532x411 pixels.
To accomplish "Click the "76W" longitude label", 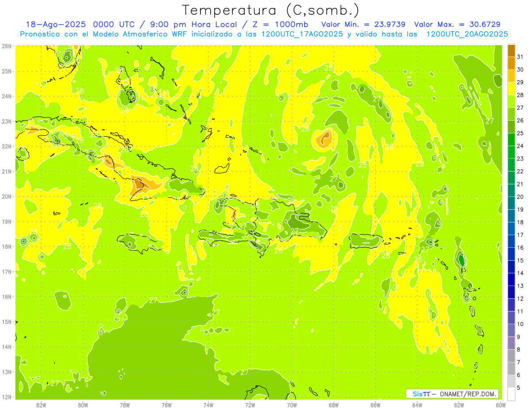I will coord(167,405).
